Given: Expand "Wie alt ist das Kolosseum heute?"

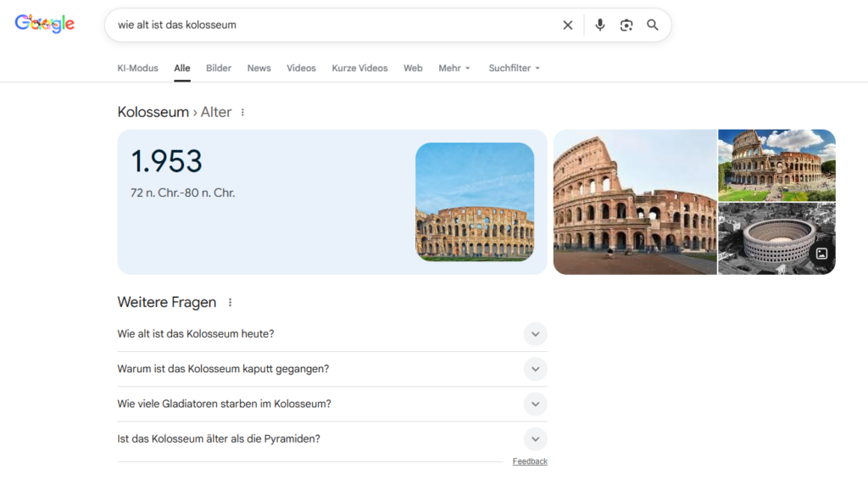Looking at the screenshot, I should [535, 334].
